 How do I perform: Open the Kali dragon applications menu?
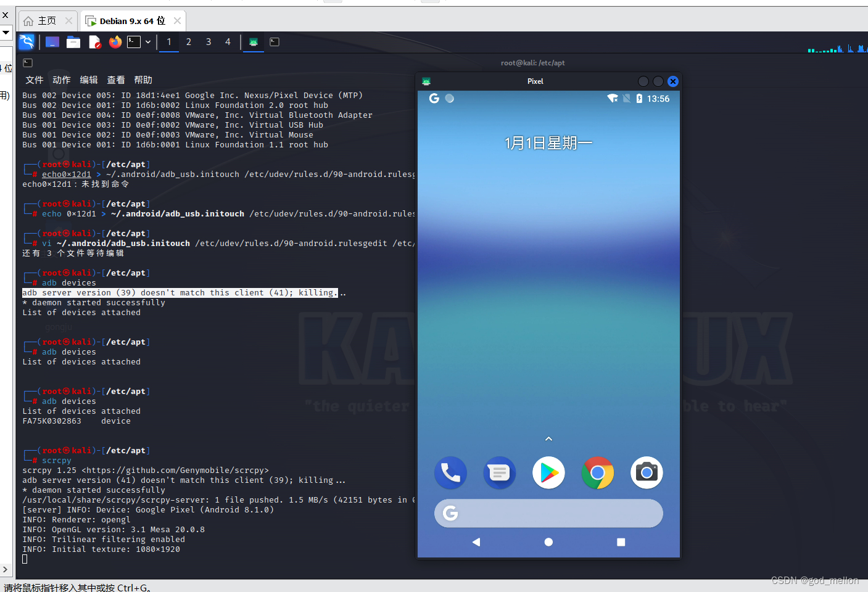pyautogui.click(x=27, y=42)
